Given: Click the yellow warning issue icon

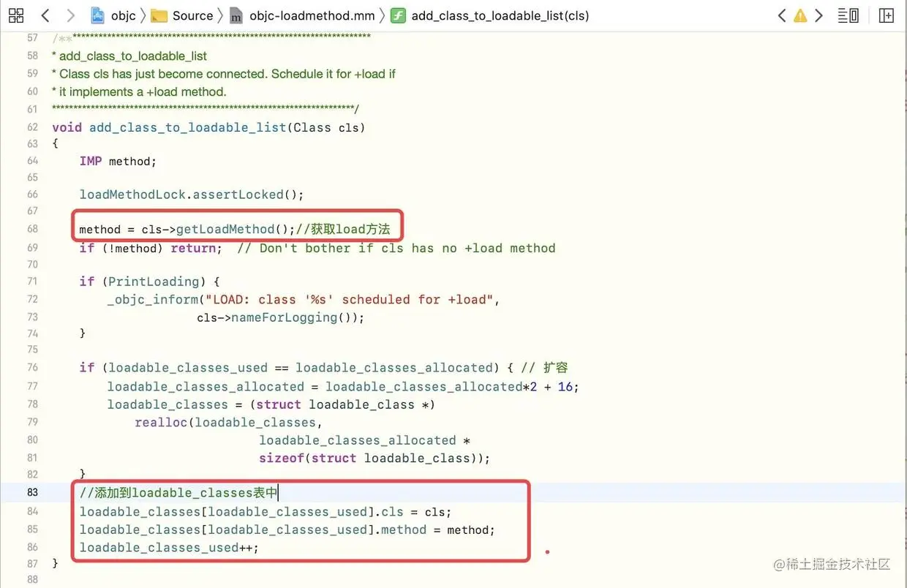Looking at the screenshot, I should click(800, 15).
